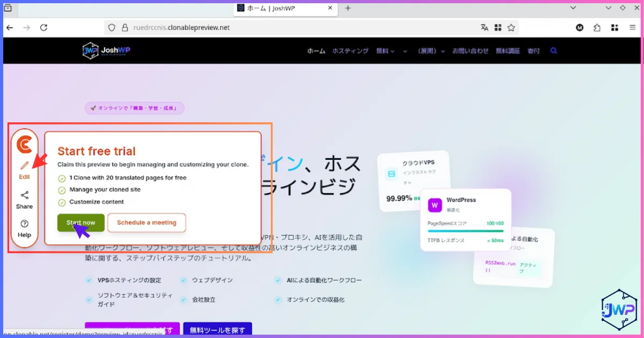Open the Edit pencil tool in Clonable sidebar
Viewport: 644px width, 338px height.
click(24, 170)
